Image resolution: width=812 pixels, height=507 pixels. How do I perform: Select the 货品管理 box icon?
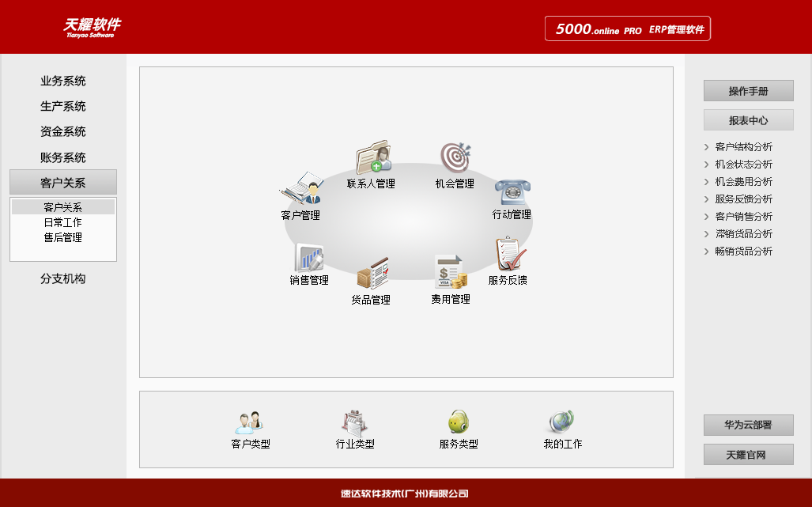(x=373, y=273)
